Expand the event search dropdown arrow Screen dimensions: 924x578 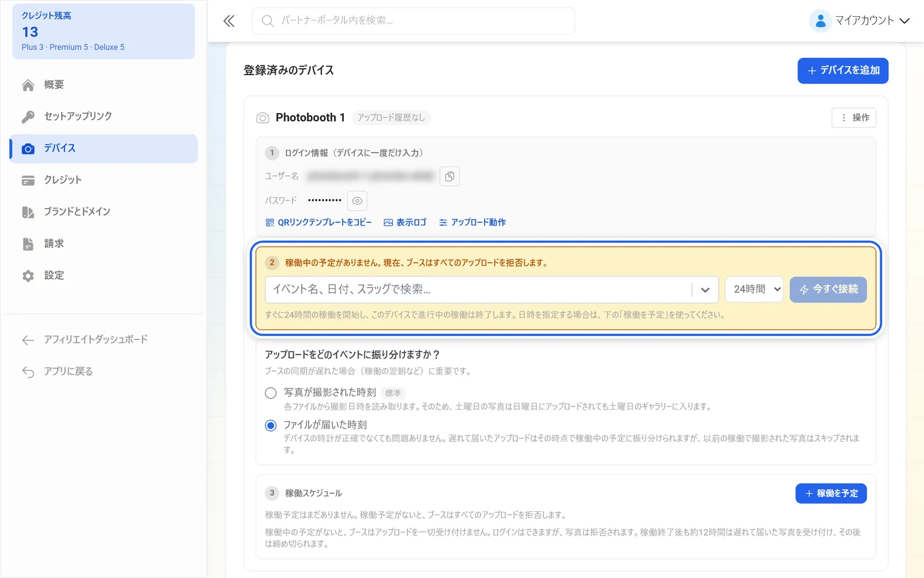[x=705, y=290]
